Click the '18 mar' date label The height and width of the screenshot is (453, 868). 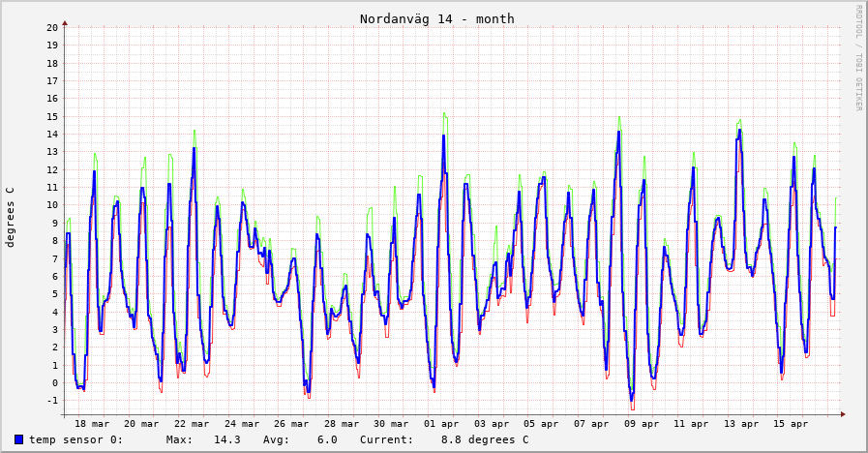[x=92, y=424]
